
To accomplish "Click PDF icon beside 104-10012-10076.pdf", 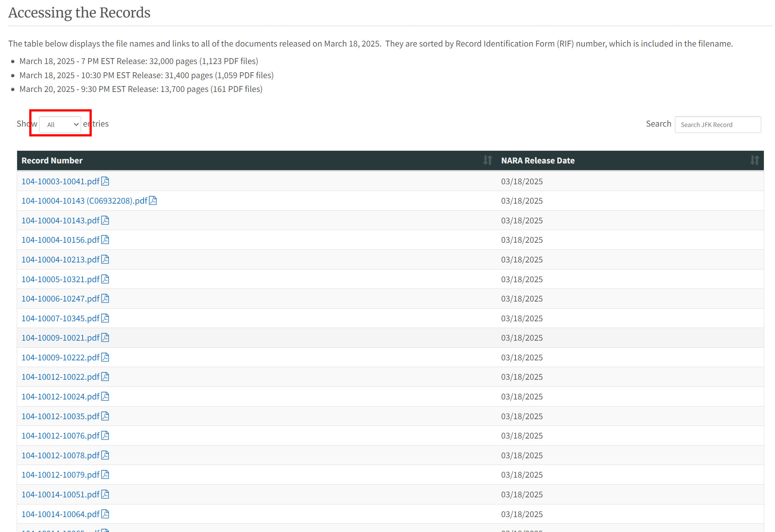I will coord(105,436).
